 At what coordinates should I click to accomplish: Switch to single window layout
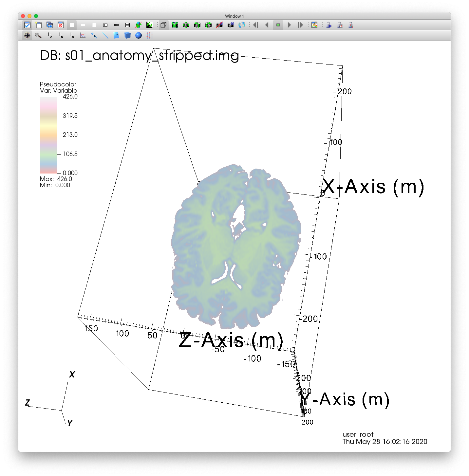click(72, 25)
